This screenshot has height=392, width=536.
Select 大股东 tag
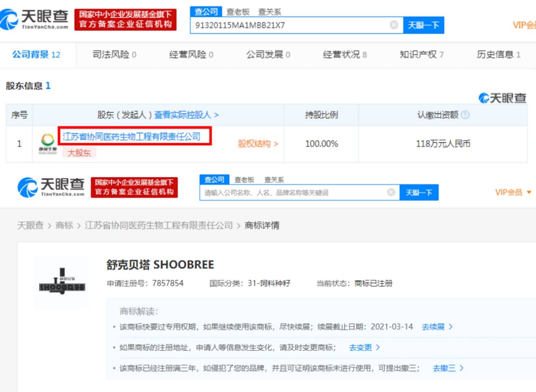pyautogui.click(x=79, y=153)
